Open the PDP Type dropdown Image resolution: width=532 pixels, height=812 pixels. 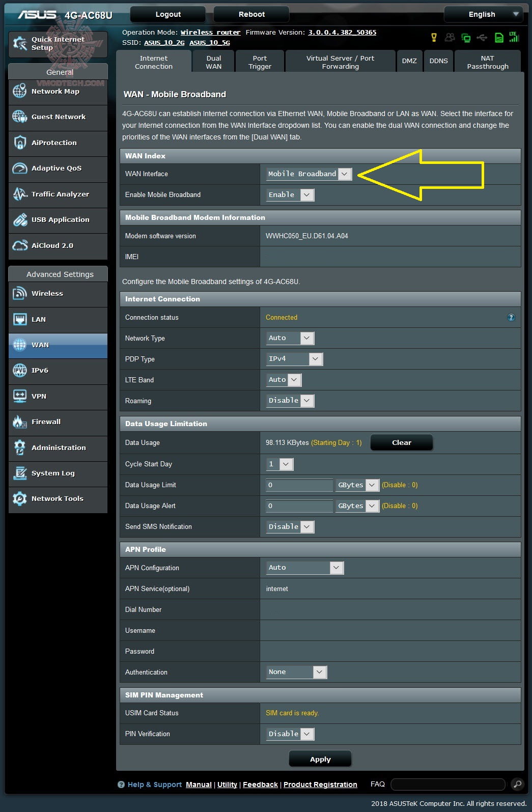[x=294, y=359]
